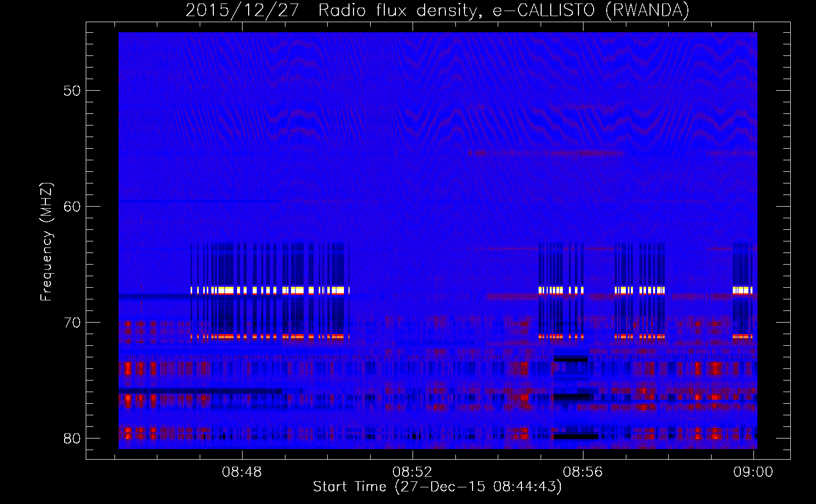This screenshot has height=504, width=816.
Task: Click the 80 frequency tick label
Action: click(72, 438)
